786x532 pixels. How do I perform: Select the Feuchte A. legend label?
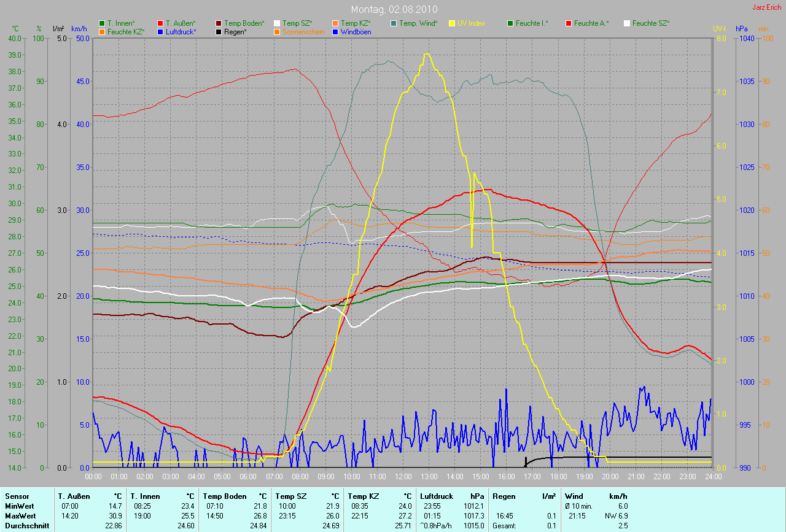591,23
